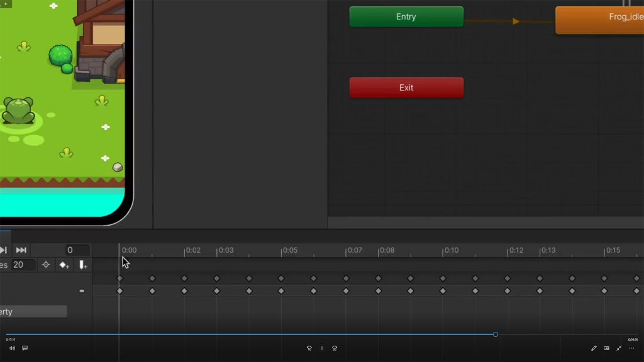
Task: Select the green Entry state node
Action: click(406, 17)
